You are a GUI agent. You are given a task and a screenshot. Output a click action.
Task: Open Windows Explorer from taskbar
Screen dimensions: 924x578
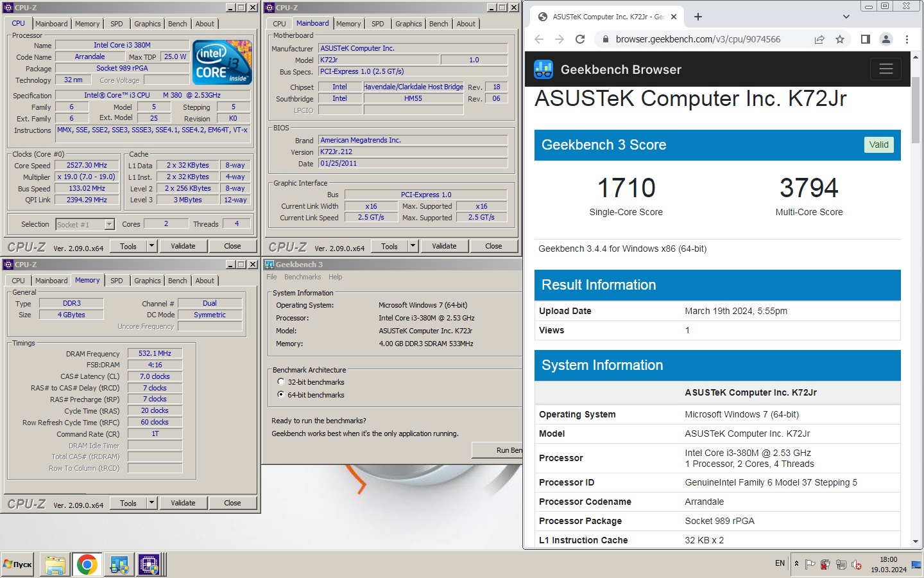coord(55,565)
